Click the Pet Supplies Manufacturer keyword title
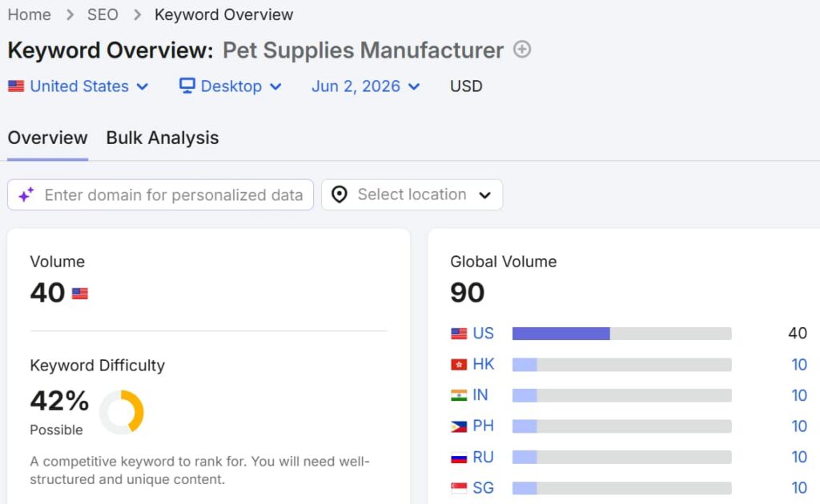 click(x=364, y=50)
